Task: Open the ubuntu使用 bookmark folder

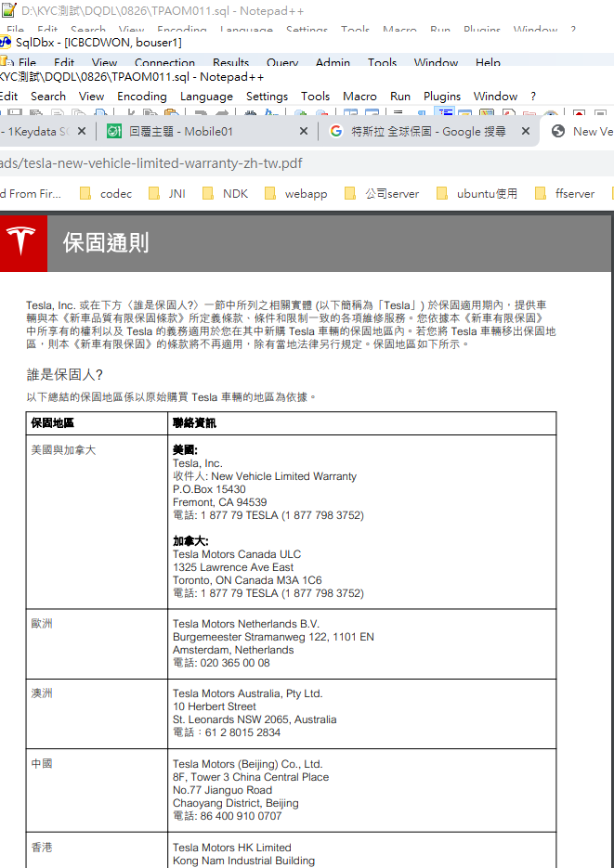Action: tap(477, 194)
